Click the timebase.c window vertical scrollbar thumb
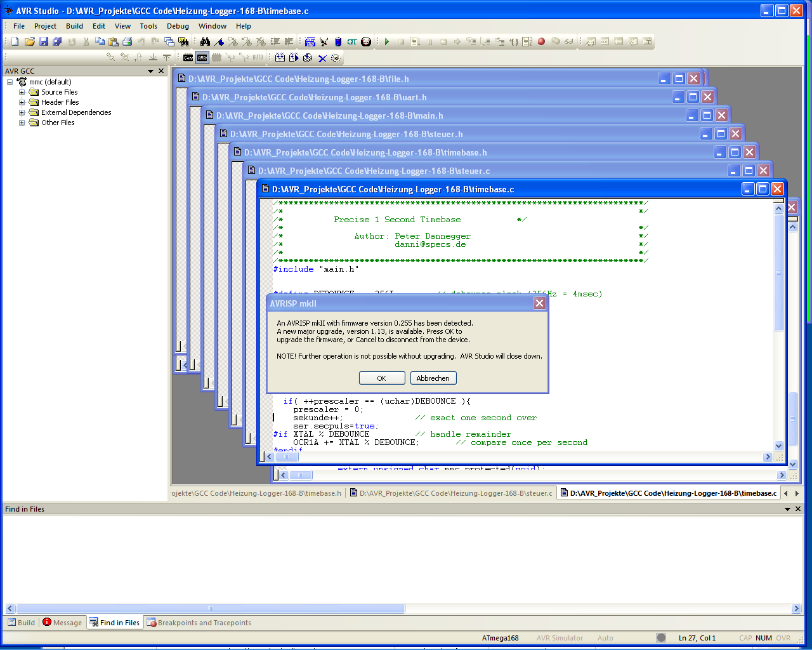 [x=778, y=273]
